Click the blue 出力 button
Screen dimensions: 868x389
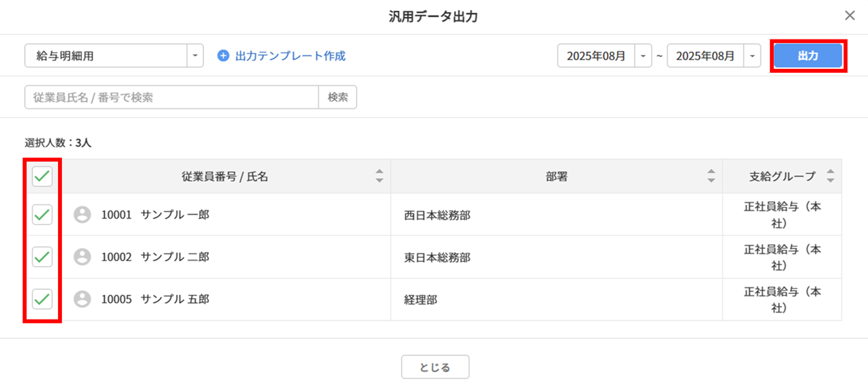coord(808,56)
